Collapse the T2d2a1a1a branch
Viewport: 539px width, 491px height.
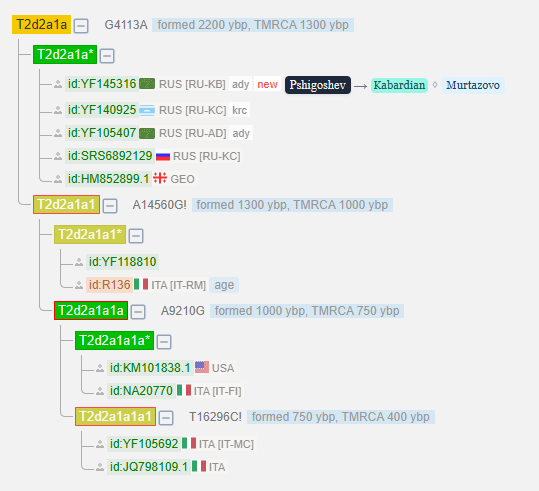(x=138, y=312)
